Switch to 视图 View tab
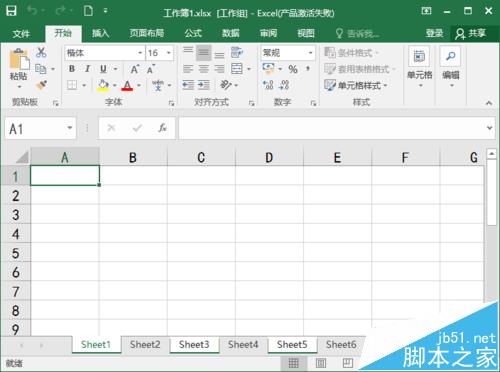 coord(306,33)
